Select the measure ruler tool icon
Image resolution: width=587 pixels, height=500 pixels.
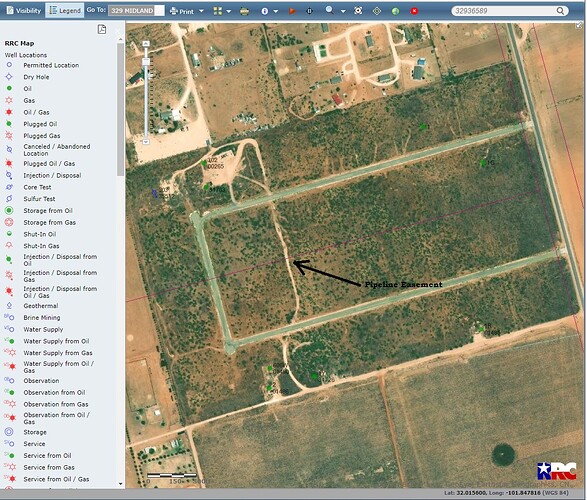[244, 11]
